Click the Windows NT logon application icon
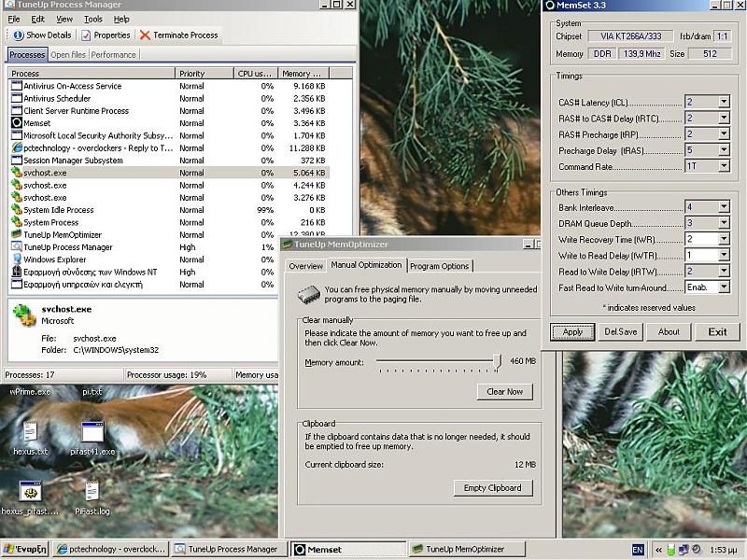 (x=17, y=272)
